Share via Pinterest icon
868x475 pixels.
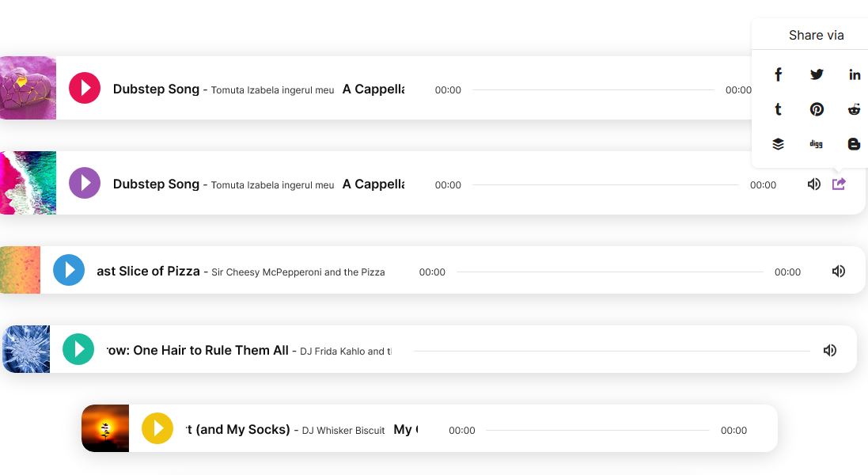coord(817,109)
